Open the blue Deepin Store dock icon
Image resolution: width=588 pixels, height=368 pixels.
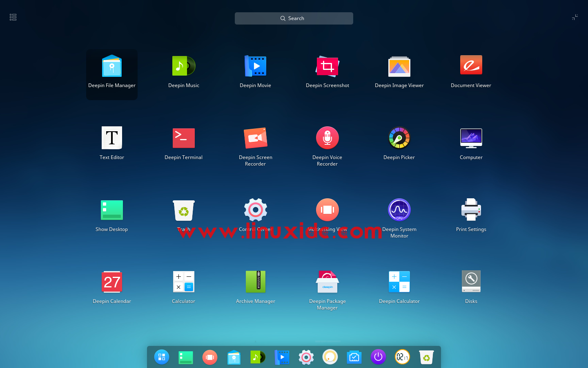(x=354, y=357)
